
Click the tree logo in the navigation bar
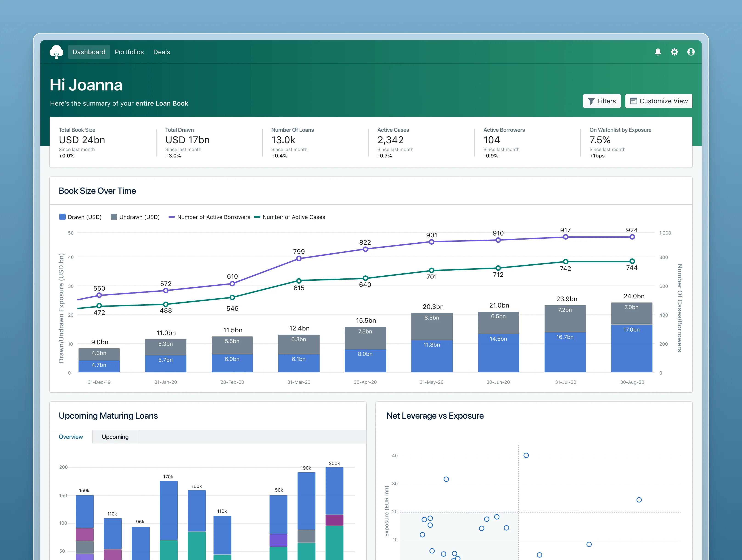[x=57, y=52]
